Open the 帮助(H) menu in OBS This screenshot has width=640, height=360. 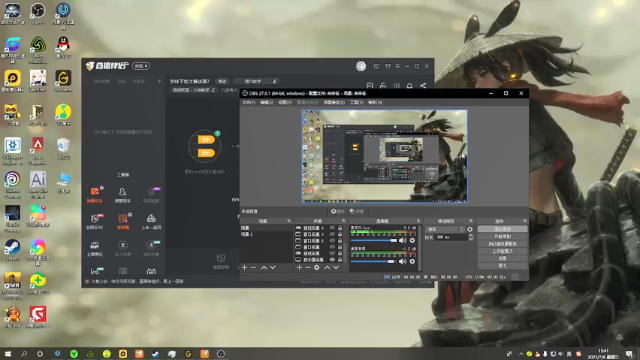click(x=375, y=102)
